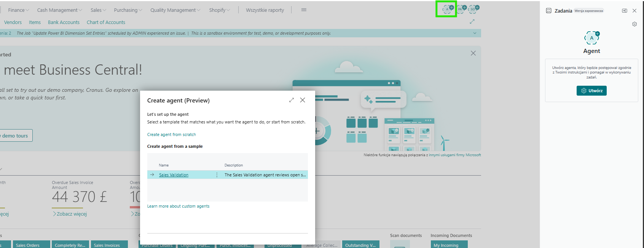Click the Zadania task list icon
644x248 pixels.
(x=548, y=11)
